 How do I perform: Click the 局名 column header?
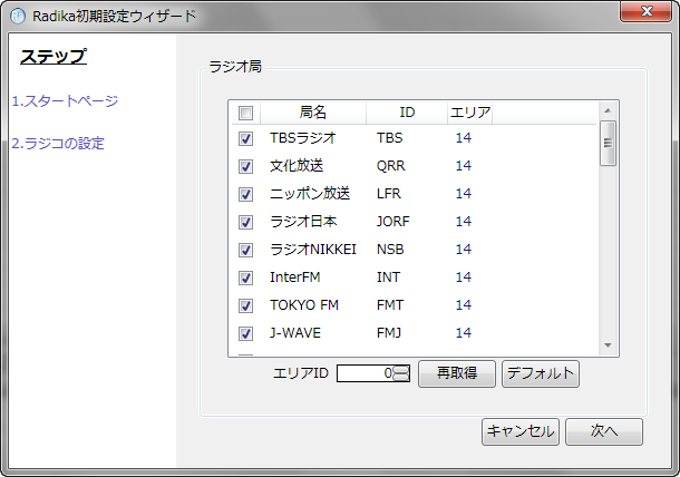[313, 113]
